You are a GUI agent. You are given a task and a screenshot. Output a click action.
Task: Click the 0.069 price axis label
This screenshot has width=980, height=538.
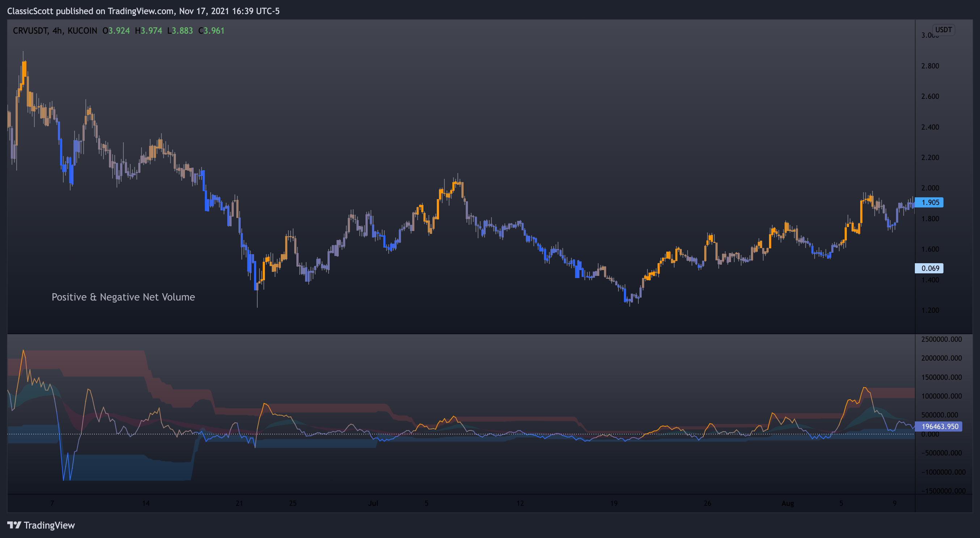tap(929, 268)
